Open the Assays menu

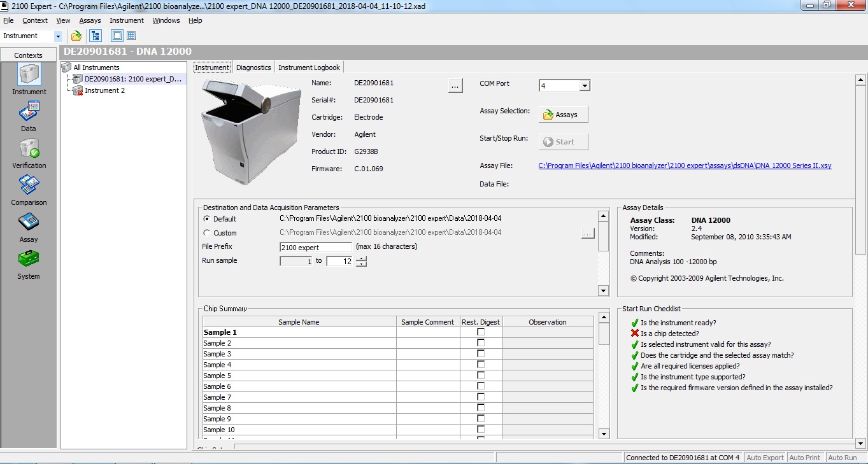(x=89, y=20)
